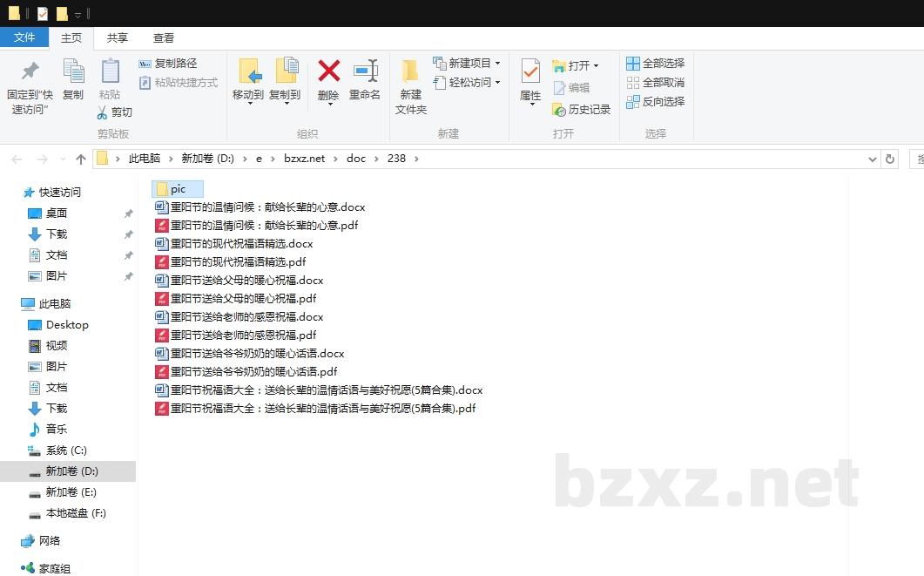This screenshot has height=576, width=924.
Task: Click the Paste (粘贴) clipboard icon
Action: 110,71
